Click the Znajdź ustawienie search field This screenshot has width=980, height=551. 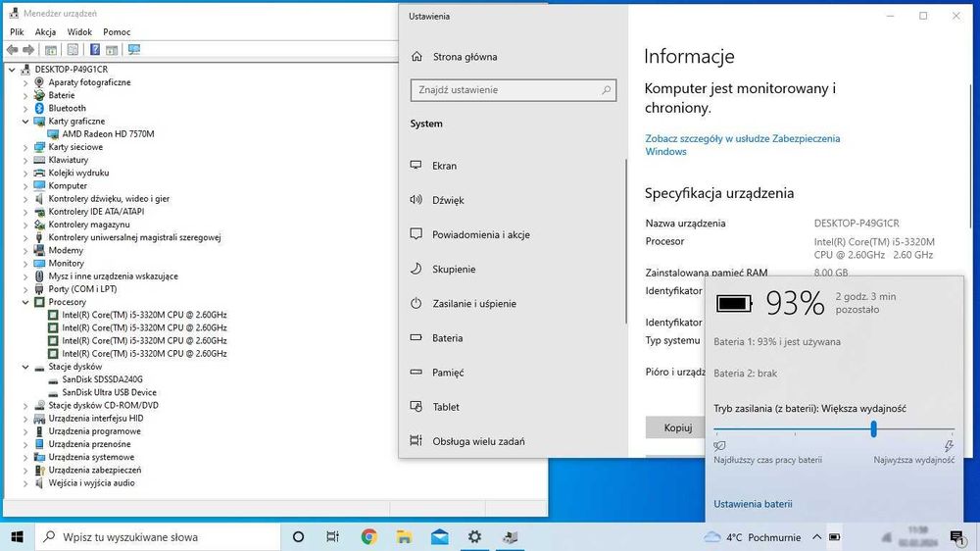[514, 90]
